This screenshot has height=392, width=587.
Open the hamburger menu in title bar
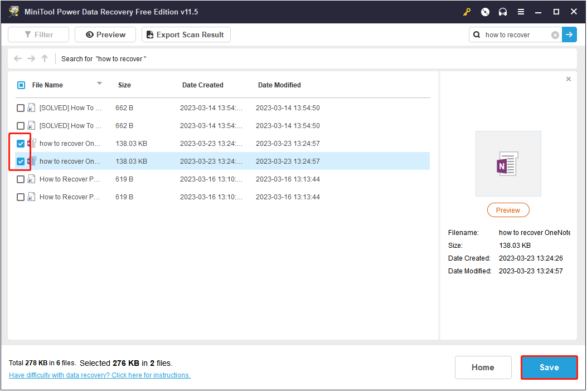pos(521,12)
